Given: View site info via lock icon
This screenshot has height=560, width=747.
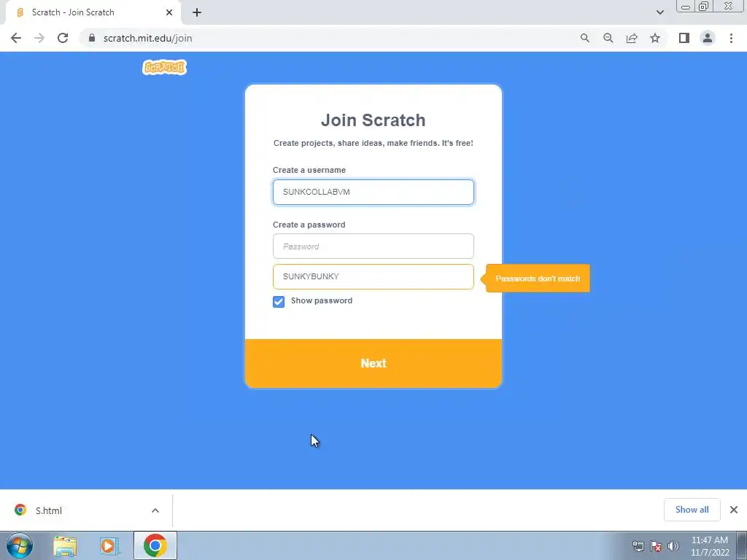Looking at the screenshot, I should (92, 38).
